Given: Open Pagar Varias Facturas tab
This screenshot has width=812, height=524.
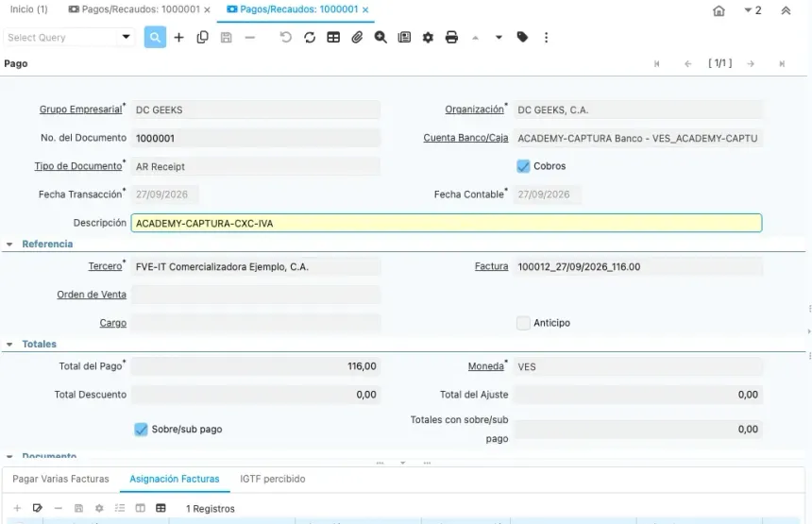Looking at the screenshot, I should [60, 479].
